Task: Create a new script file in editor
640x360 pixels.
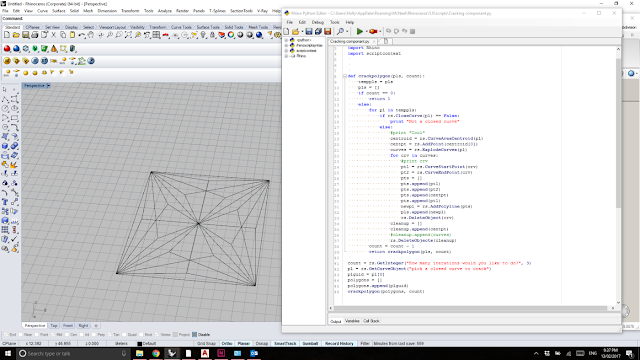Action: pos(287,31)
